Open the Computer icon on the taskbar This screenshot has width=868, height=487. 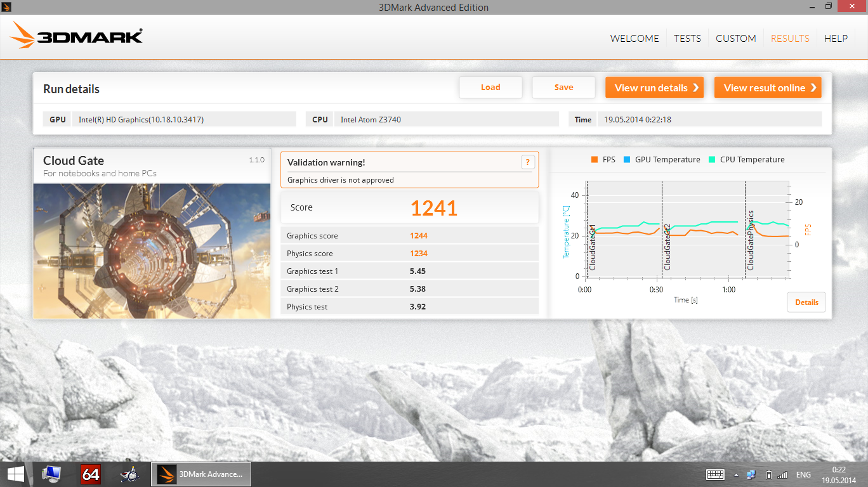(51, 474)
